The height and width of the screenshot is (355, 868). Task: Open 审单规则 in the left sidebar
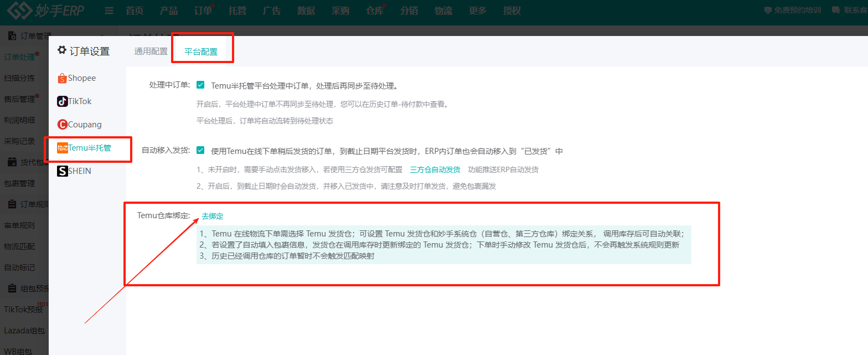(19, 225)
